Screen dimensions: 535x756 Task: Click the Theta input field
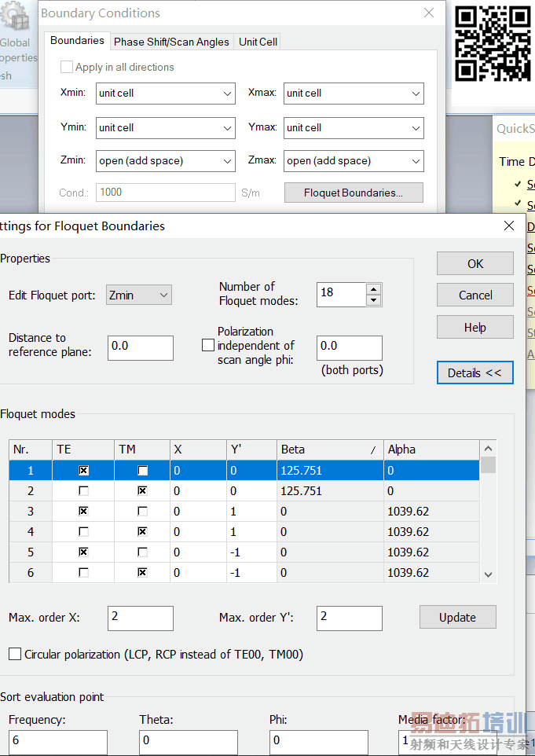[189, 742]
